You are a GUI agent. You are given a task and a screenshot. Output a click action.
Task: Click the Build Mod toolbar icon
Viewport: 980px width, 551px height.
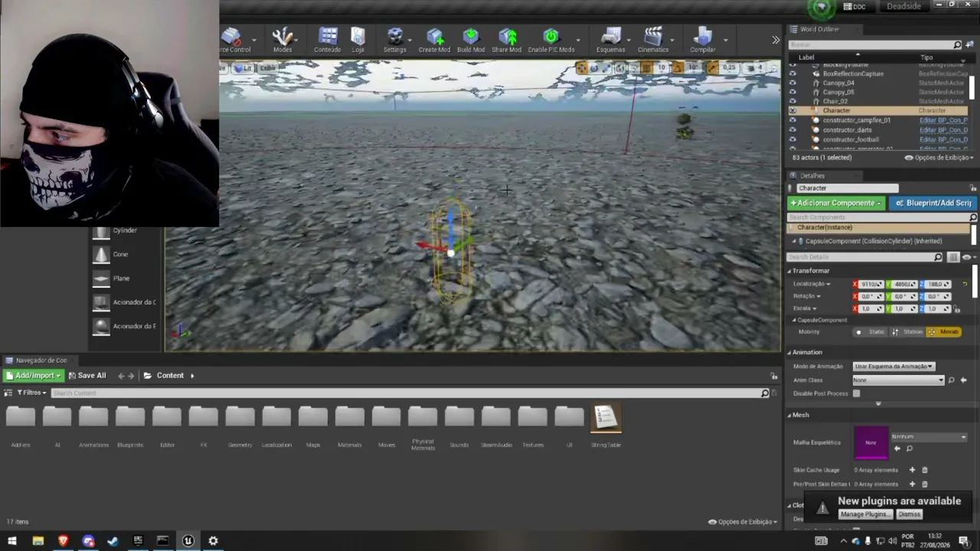click(x=471, y=40)
